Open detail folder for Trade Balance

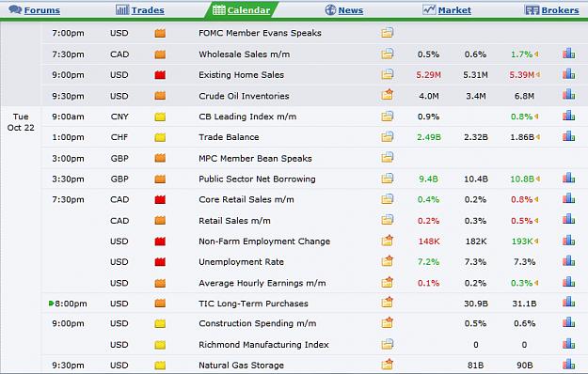(388, 137)
